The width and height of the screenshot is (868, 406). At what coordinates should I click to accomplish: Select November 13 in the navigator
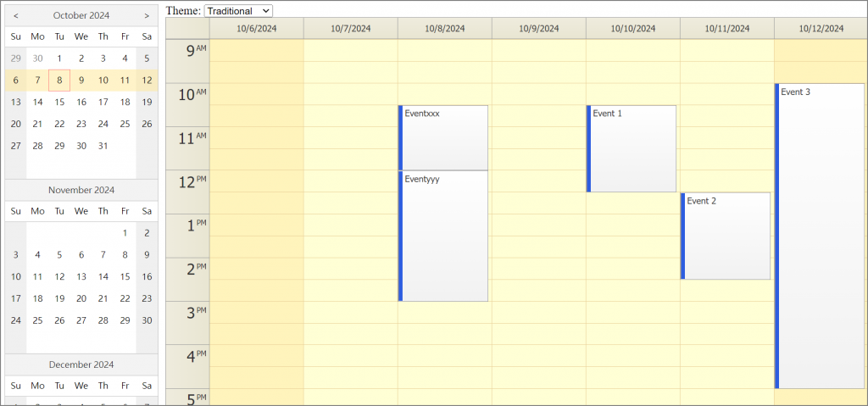81,277
